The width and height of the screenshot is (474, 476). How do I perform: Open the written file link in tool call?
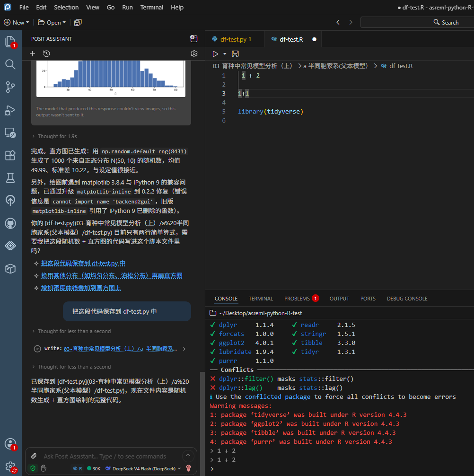[120, 349]
